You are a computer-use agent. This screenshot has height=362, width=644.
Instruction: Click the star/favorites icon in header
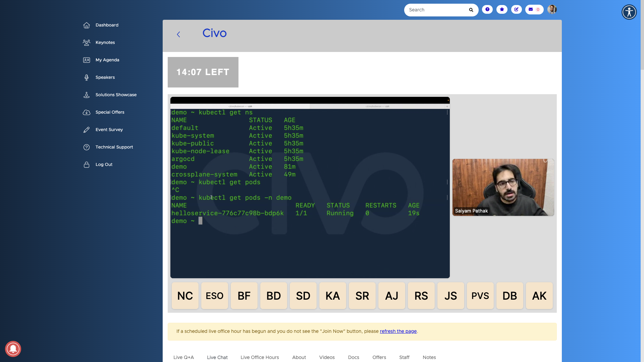coord(502,10)
